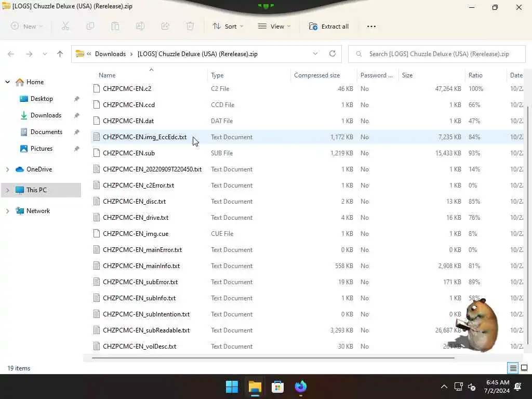Image resolution: width=532 pixels, height=399 pixels.
Task: Open Windows Start menu
Action: click(x=232, y=387)
